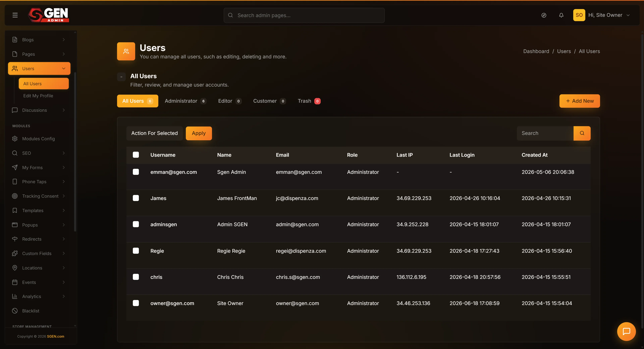Click the Templates bookmark icon
Screen dimensions: 644x349
[x=15, y=210]
